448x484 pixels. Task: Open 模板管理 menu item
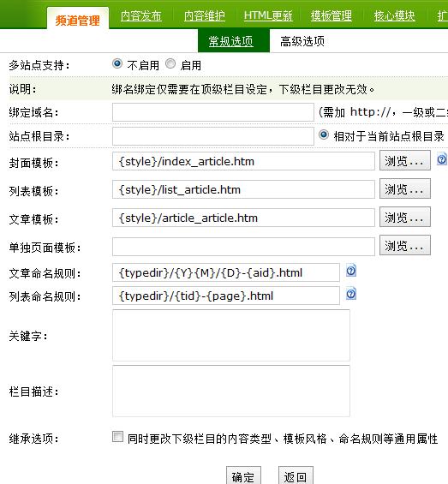point(331,15)
